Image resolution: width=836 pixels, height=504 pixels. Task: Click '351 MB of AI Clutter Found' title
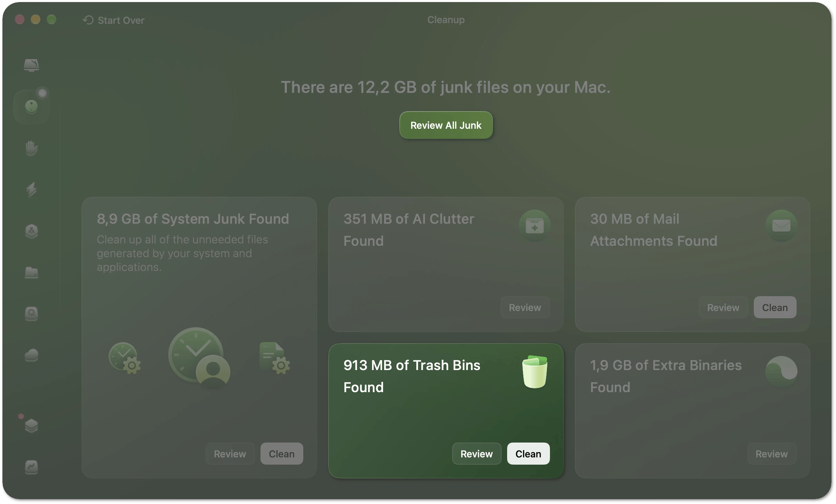click(409, 230)
